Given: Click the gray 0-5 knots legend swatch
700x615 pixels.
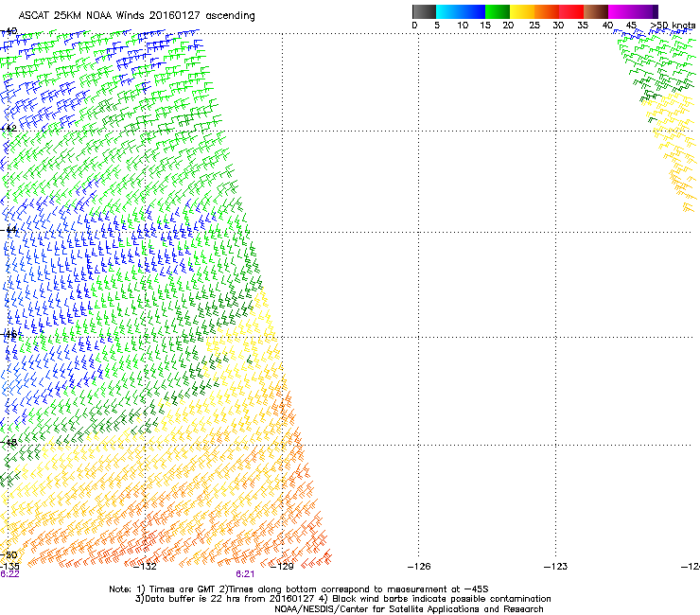Looking at the screenshot, I should pos(424,11).
